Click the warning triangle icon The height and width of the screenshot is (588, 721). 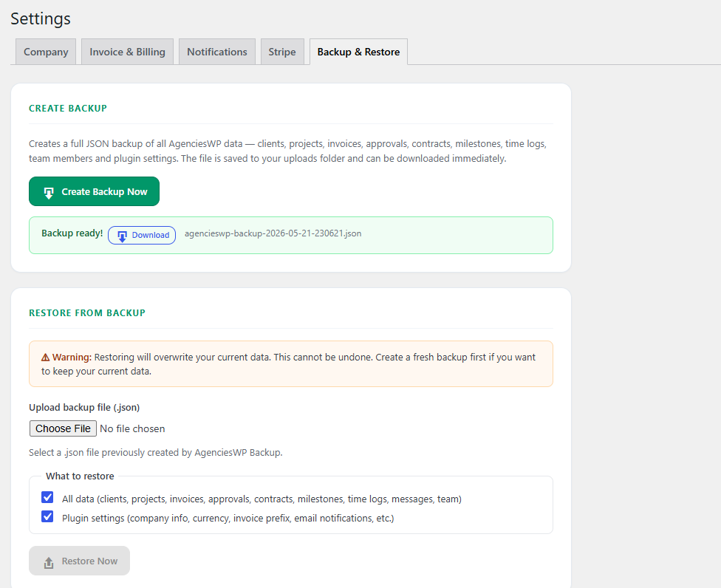pos(46,358)
